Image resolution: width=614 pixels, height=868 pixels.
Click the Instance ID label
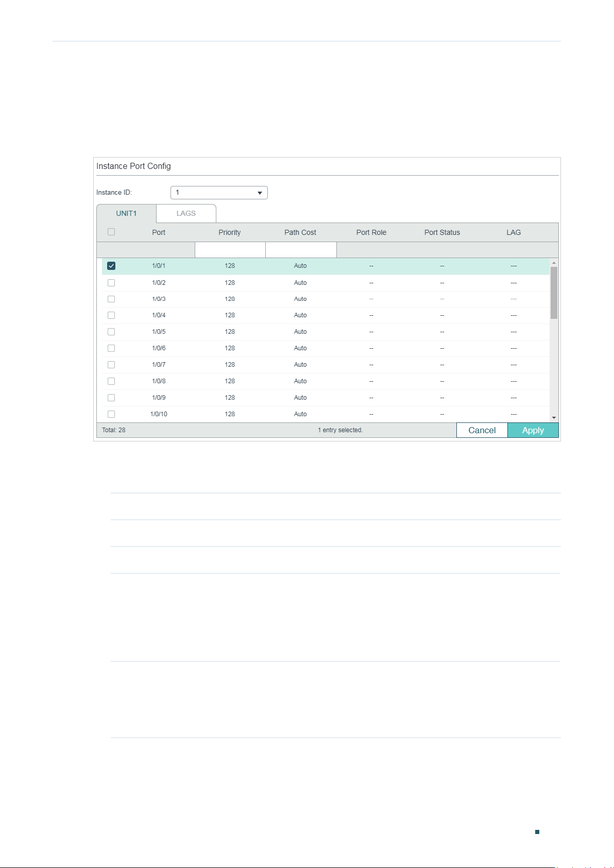(x=114, y=193)
